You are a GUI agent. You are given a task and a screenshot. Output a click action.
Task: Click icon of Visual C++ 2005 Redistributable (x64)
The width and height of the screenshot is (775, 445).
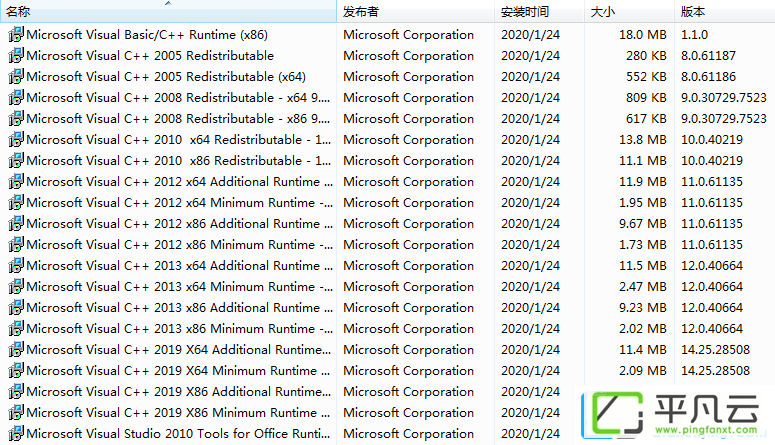tap(16, 77)
